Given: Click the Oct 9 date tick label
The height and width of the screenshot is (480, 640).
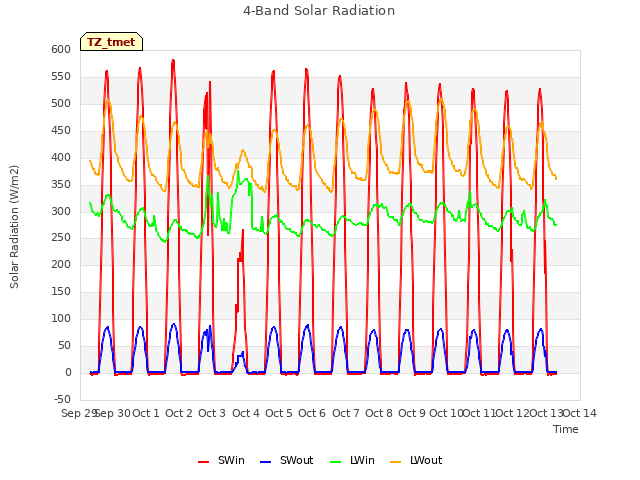Looking at the screenshot, I should [x=412, y=413].
